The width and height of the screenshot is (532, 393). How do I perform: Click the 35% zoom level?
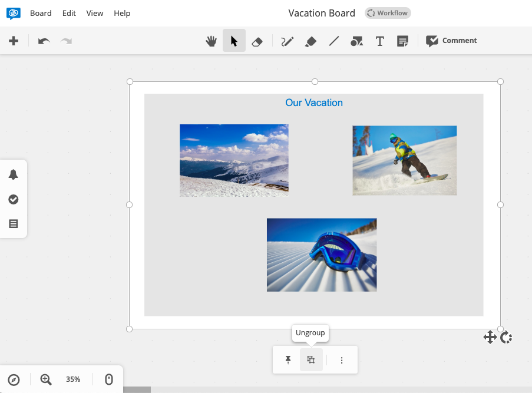(73, 379)
